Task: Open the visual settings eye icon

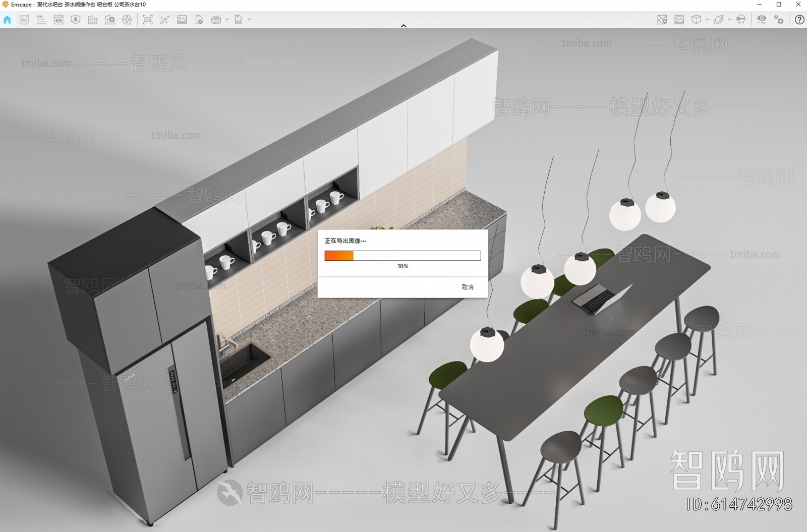Action: (x=762, y=20)
